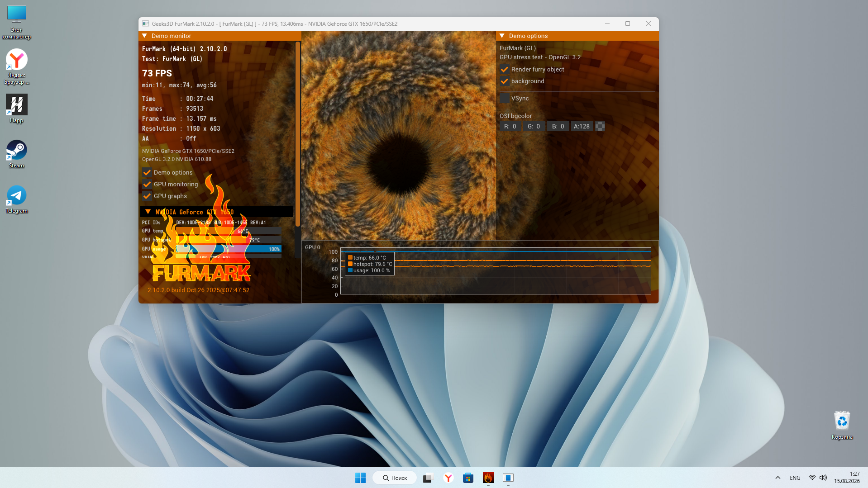Click the Time 00:27:44 value

coord(200,99)
